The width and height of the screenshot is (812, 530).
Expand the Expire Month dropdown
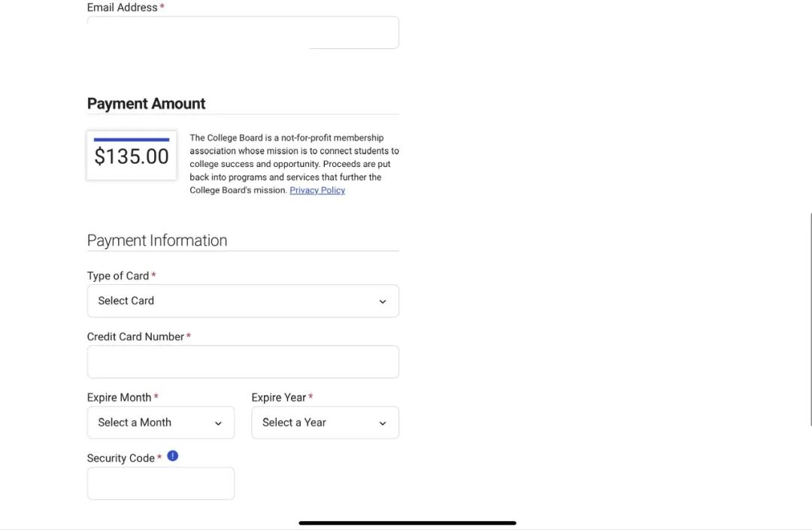pos(160,422)
